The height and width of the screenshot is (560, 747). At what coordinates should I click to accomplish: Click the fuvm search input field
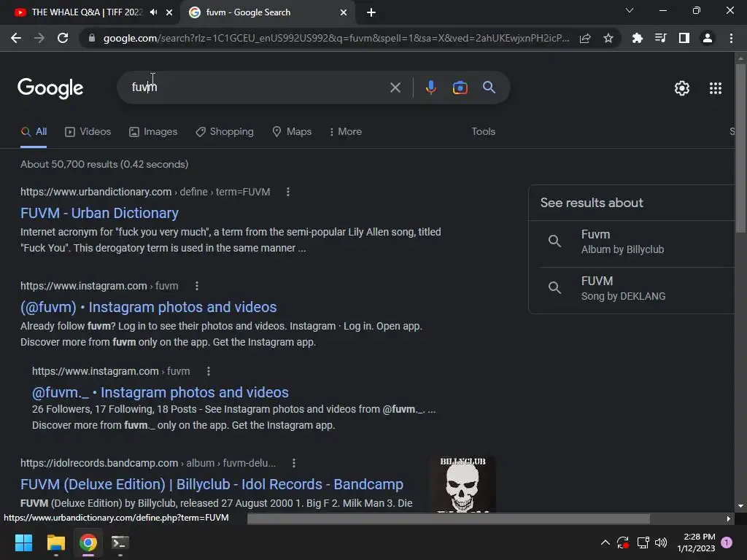(258, 87)
